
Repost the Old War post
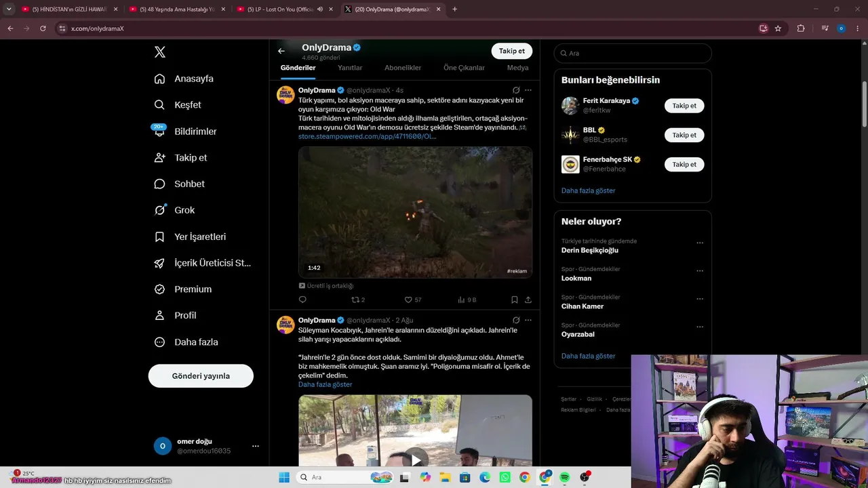[x=357, y=300]
